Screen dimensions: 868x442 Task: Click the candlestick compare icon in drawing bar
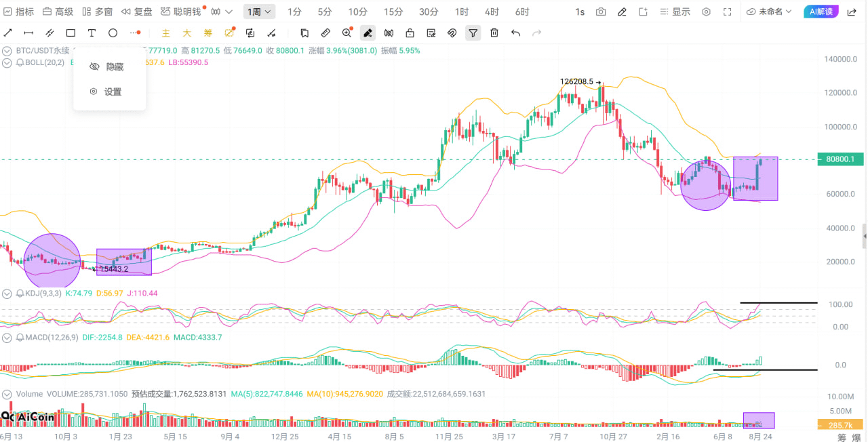(389, 33)
